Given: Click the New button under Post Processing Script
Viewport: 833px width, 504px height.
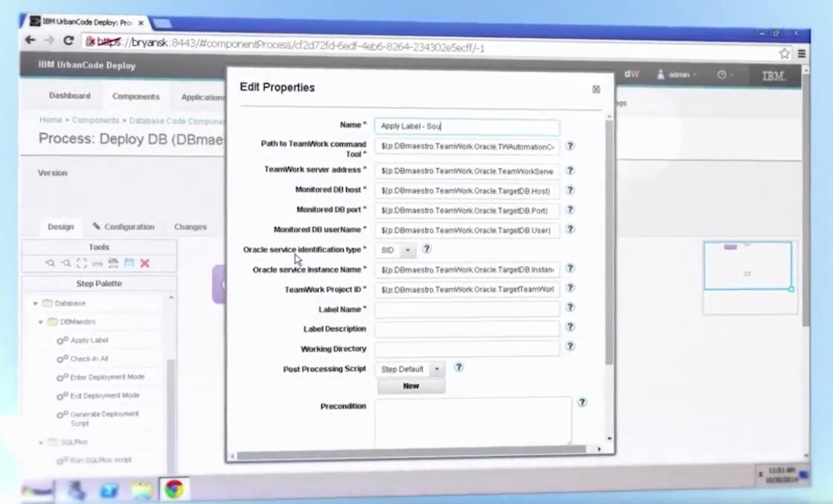Looking at the screenshot, I should [x=411, y=386].
